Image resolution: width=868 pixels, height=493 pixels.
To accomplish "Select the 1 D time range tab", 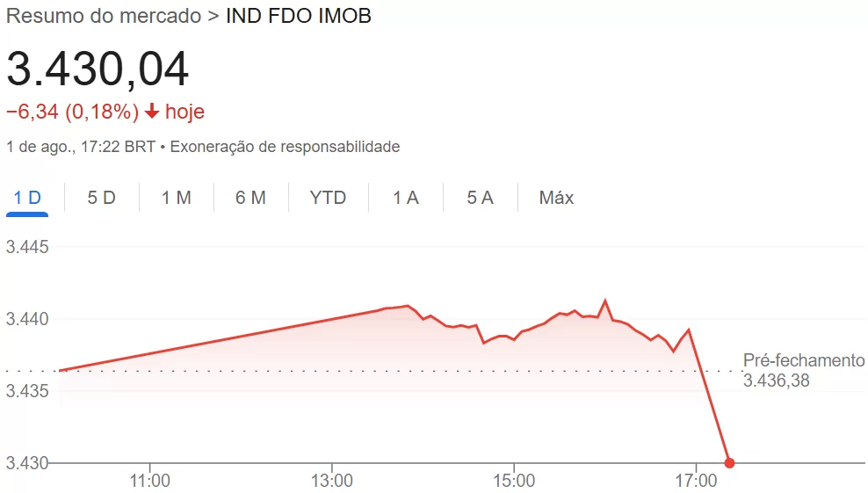I will click(x=27, y=198).
